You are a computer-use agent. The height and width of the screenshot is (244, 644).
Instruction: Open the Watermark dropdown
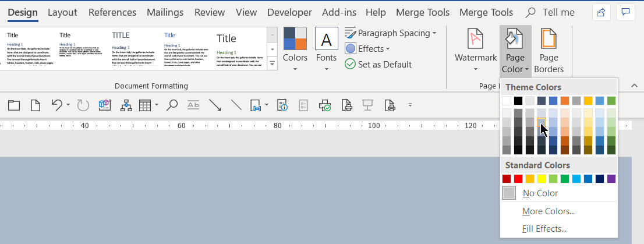tap(476, 51)
